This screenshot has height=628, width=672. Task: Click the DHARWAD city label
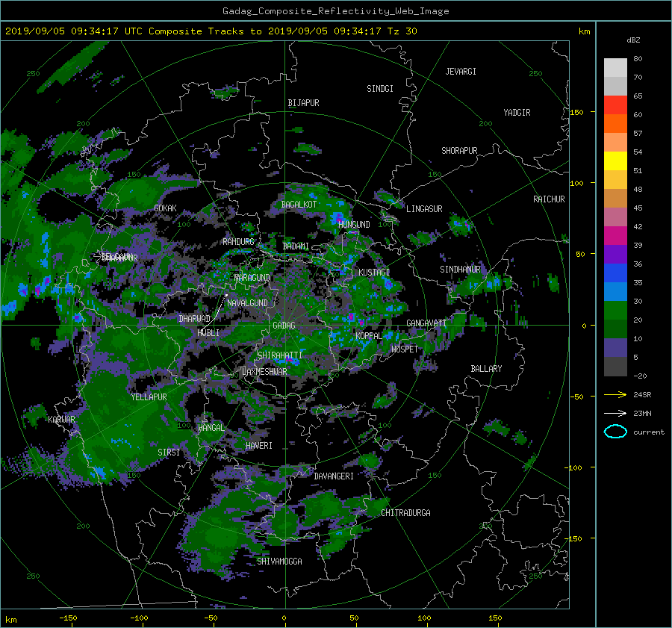(195, 319)
